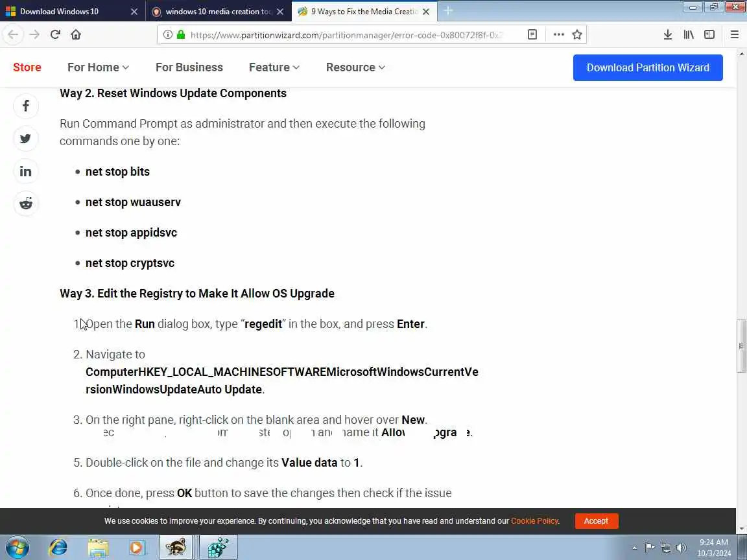Open Action Center flag icon

(x=649, y=548)
